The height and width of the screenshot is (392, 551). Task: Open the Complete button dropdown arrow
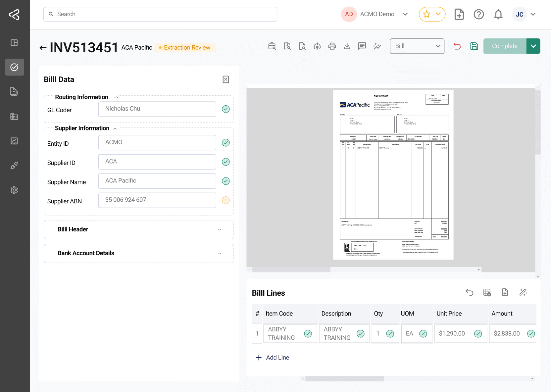(x=533, y=46)
